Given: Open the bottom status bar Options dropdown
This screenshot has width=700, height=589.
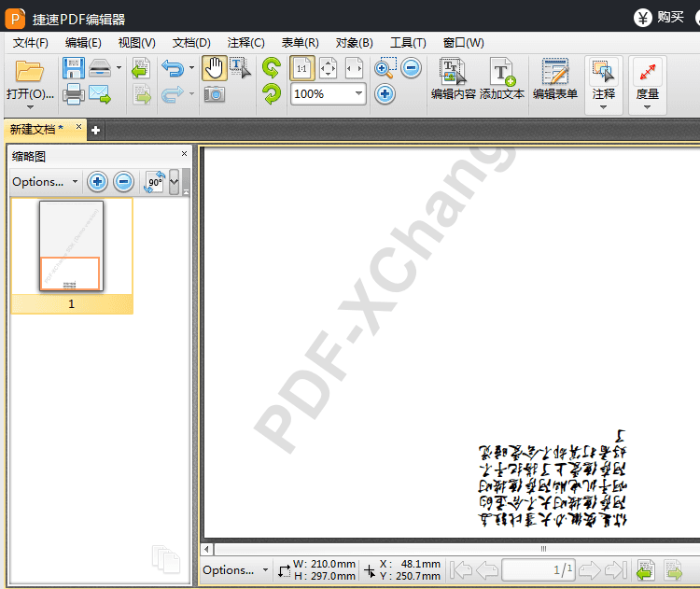Looking at the screenshot, I should click(235, 569).
